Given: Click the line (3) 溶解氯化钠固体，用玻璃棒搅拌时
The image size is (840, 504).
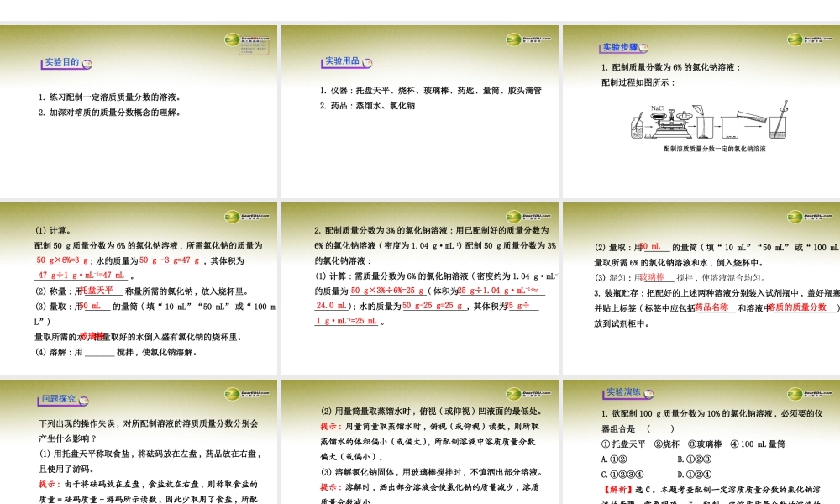Looking at the screenshot, I should click(x=433, y=472).
